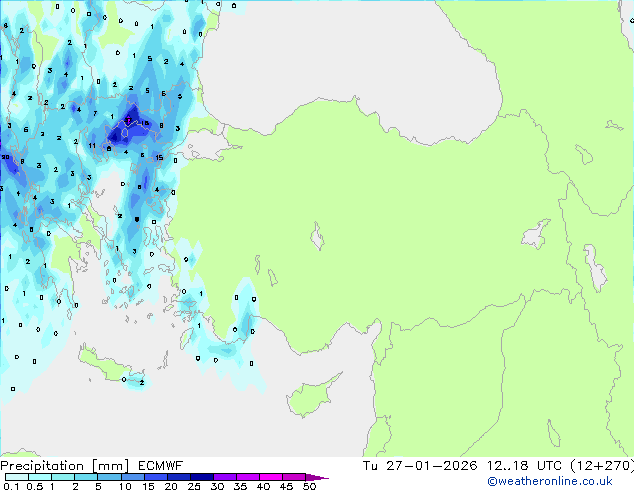The height and width of the screenshot is (490, 634).
Task: Click the '(12+270)' forecast offset text
Action: click(x=602, y=466)
